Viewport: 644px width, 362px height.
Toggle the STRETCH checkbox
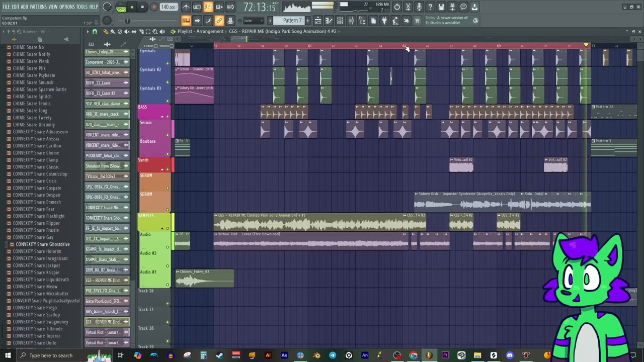[x=172, y=46]
